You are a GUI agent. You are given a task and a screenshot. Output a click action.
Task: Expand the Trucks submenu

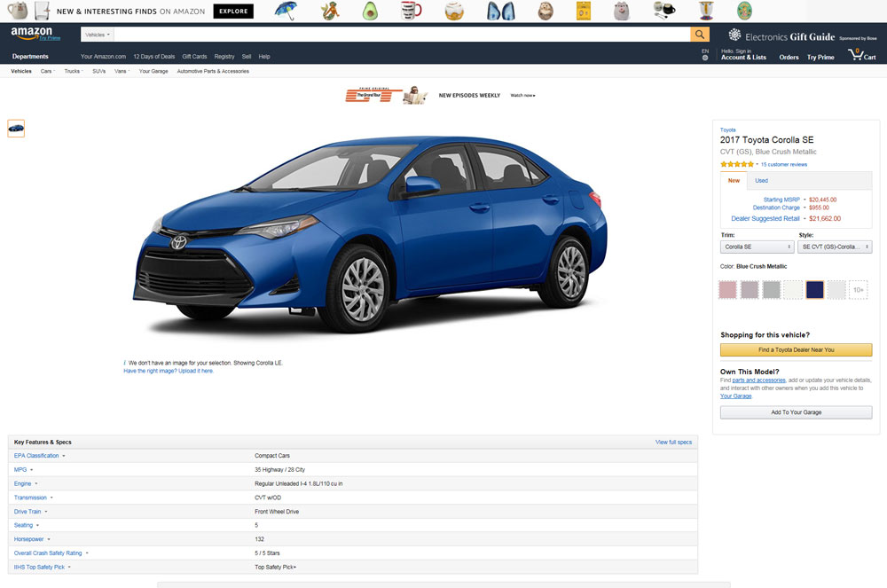tap(74, 71)
